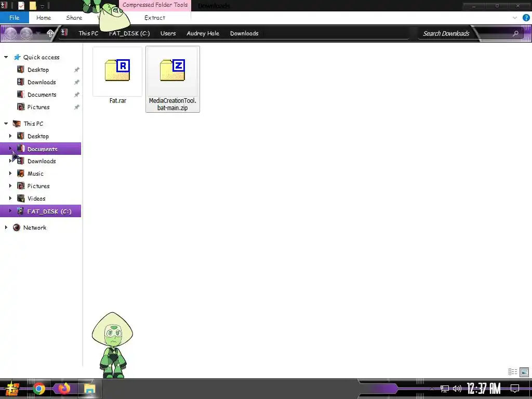Select Downloads under This PC
The image size is (532, 399).
point(42,161)
